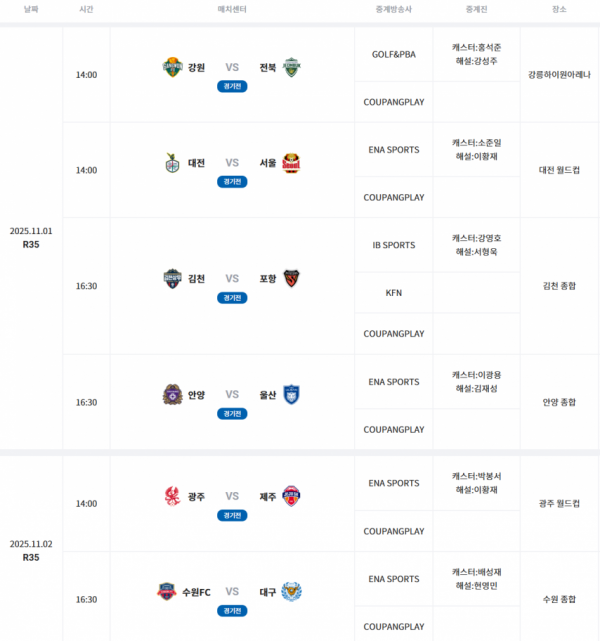Click the 매치센터 column header

[x=232, y=9]
